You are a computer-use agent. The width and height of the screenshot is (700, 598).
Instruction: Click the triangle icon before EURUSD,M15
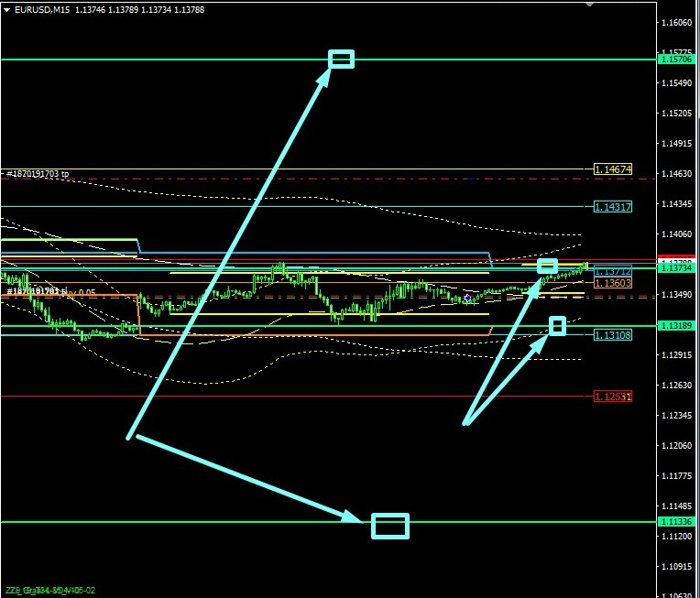pos(6,9)
